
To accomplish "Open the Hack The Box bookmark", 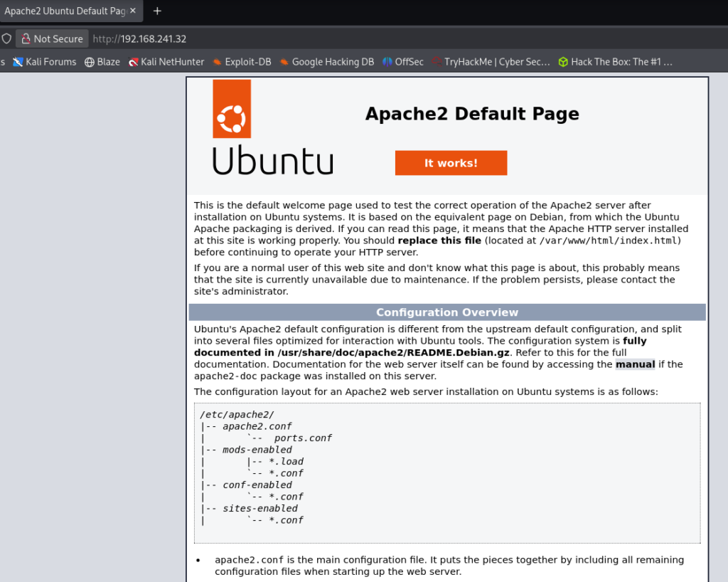I will click(615, 62).
